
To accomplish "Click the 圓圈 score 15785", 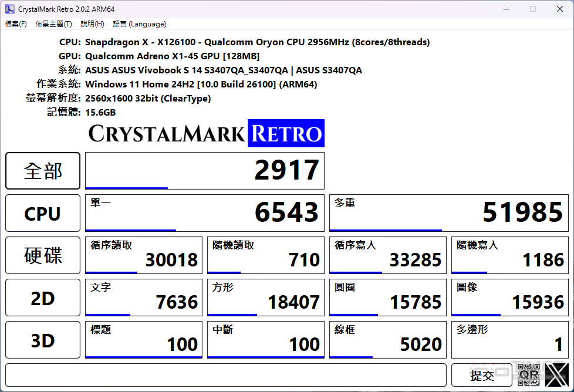I will tap(388, 298).
